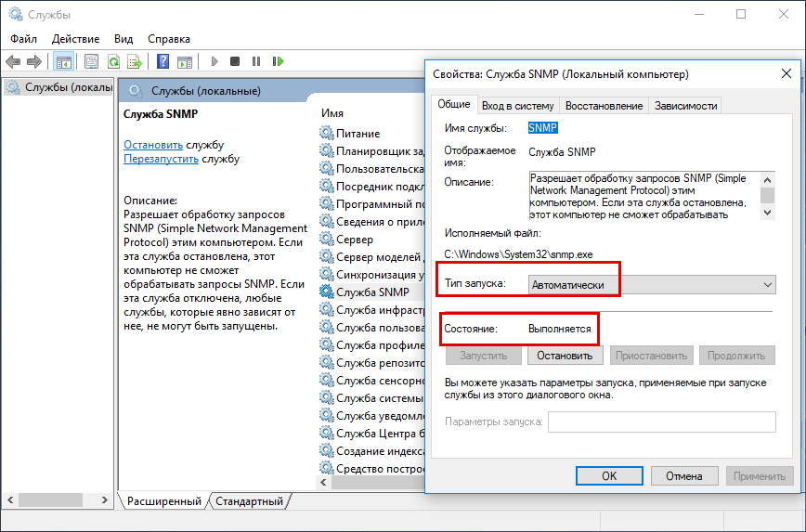This screenshot has width=806, height=532.
Task: Maximize the Службы window
Action: (741, 15)
